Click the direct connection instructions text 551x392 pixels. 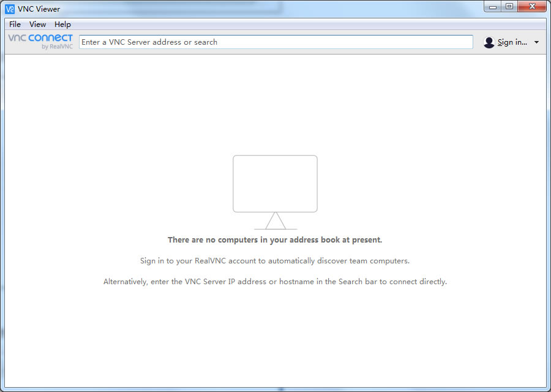(275, 281)
